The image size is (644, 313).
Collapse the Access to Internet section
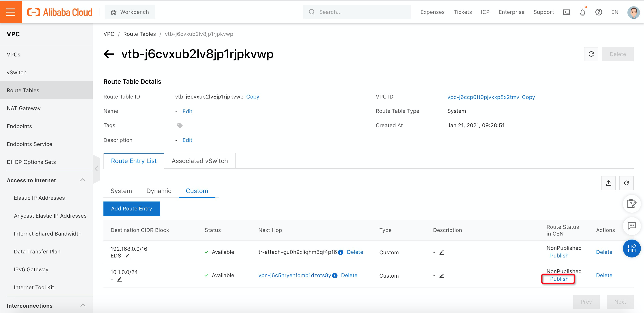83,180
